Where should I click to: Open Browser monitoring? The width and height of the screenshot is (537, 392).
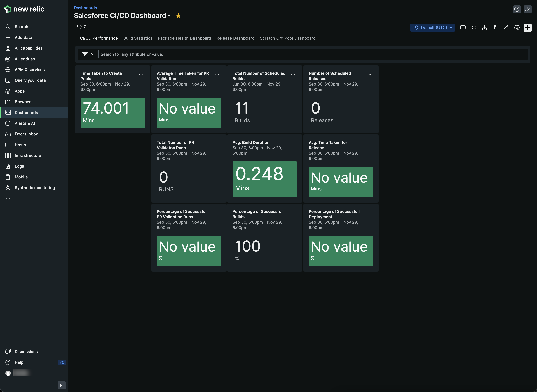[x=34, y=102]
